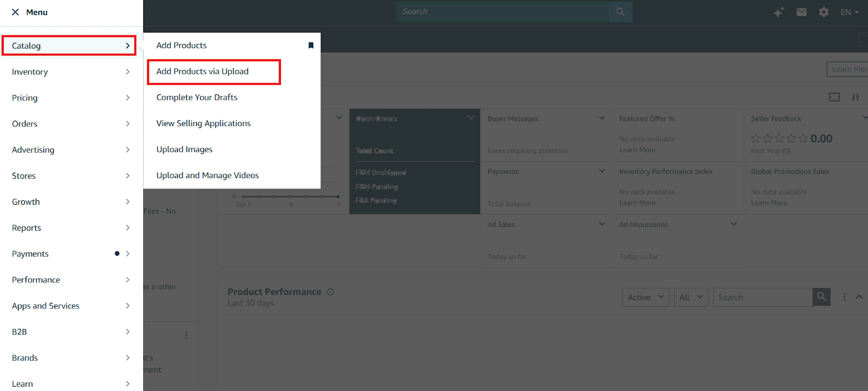Screen dimensions: 868x391
Task: Click the top search magnifier button
Action: click(621, 11)
